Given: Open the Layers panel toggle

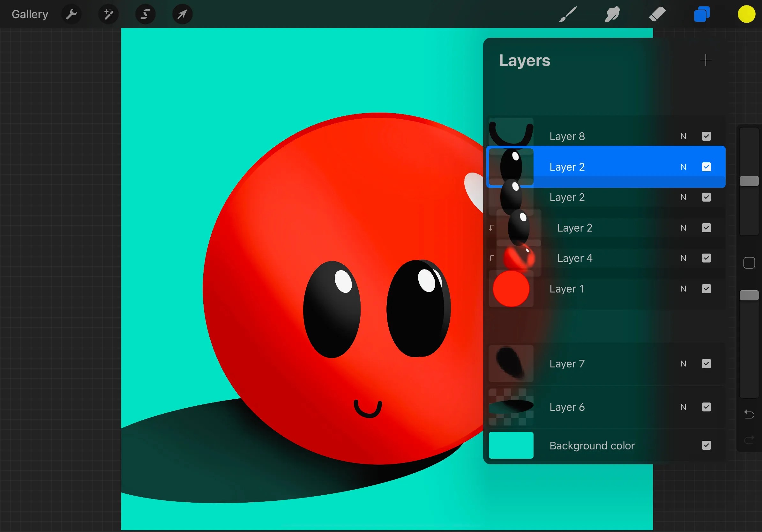Looking at the screenshot, I should [x=701, y=14].
